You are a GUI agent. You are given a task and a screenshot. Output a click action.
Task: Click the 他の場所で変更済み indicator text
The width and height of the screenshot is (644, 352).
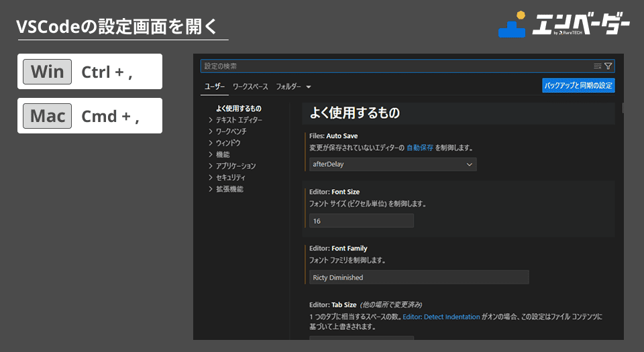(x=391, y=305)
